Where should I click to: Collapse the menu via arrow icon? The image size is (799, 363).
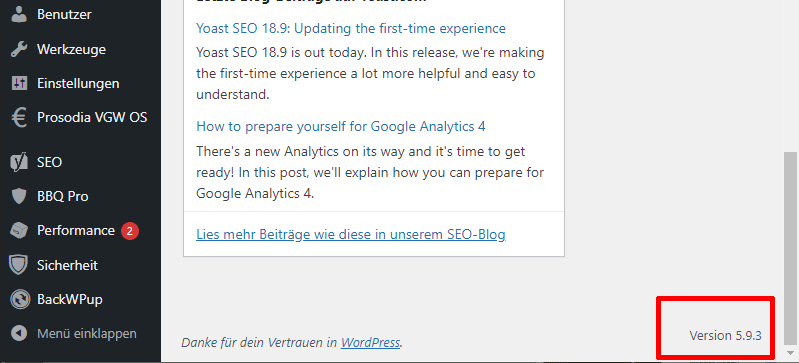pyautogui.click(x=19, y=333)
